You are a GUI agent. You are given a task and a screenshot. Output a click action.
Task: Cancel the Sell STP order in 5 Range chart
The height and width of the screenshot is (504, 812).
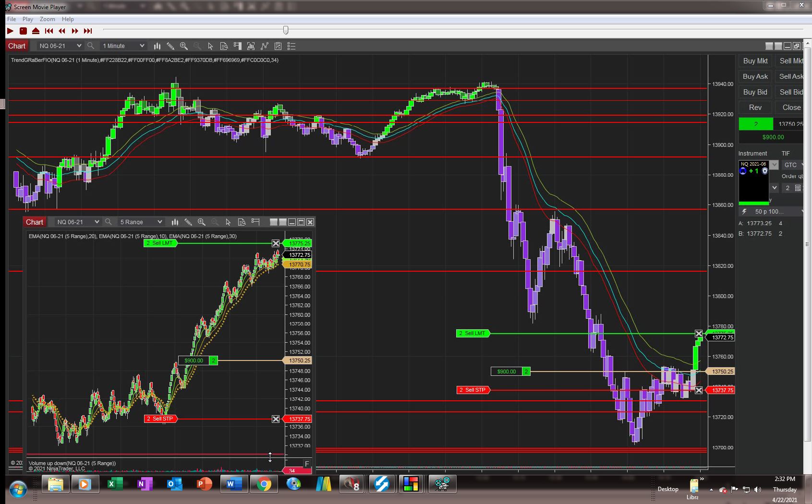[x=276, y=419]
